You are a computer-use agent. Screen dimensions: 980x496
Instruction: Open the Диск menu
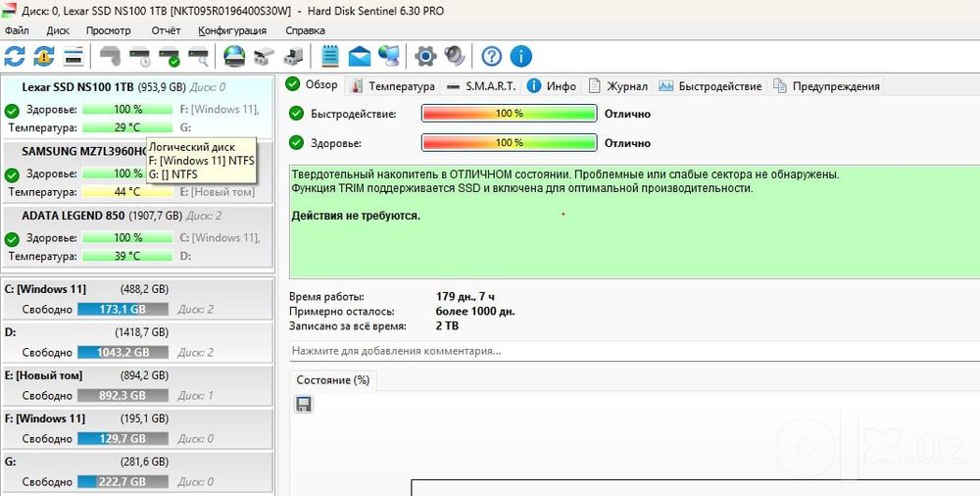coord(58,30)
